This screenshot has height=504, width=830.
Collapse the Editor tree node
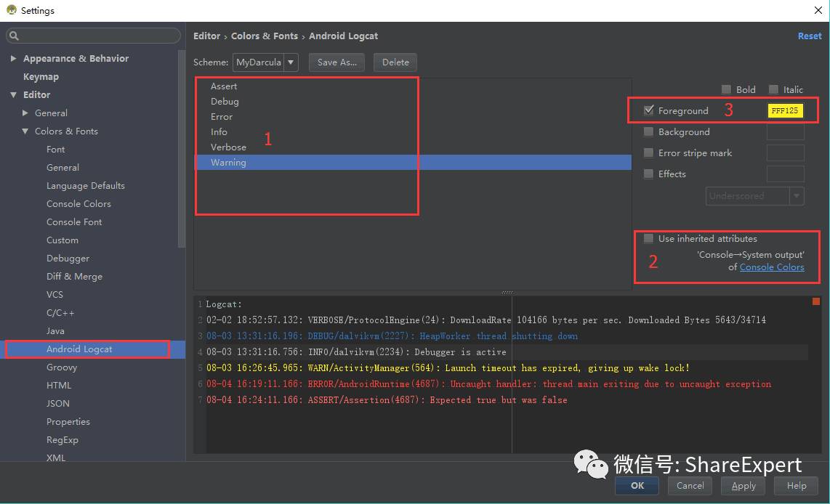tap(13, 94)
